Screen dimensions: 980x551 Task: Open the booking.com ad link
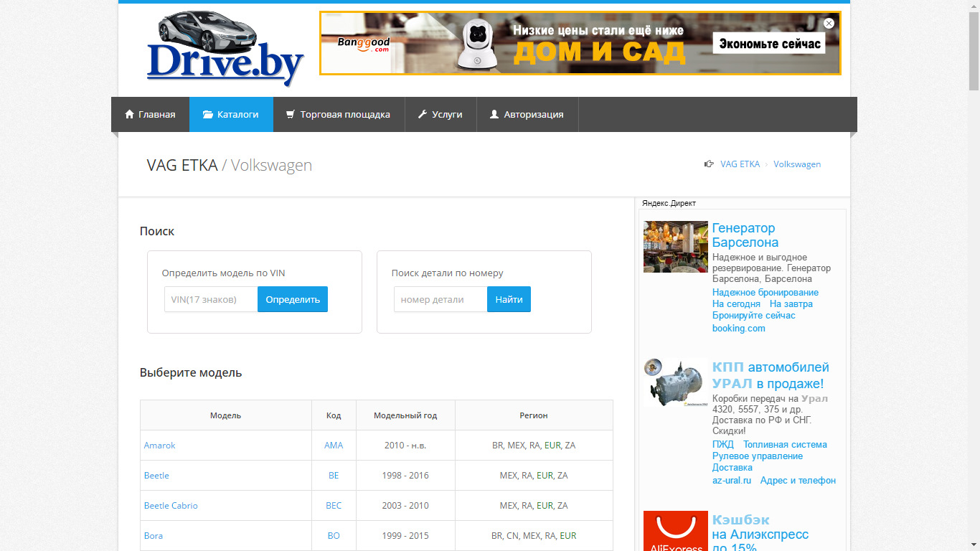point(739,329)
